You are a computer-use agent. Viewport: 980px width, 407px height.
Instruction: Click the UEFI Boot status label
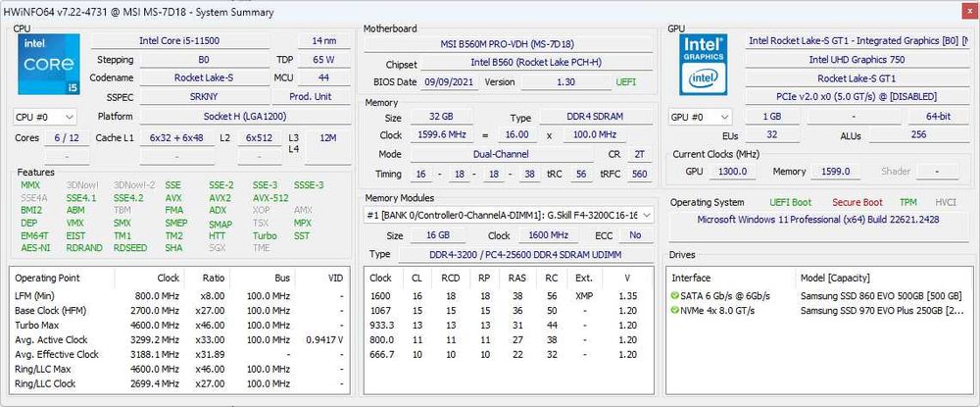[x=793, y=203]
